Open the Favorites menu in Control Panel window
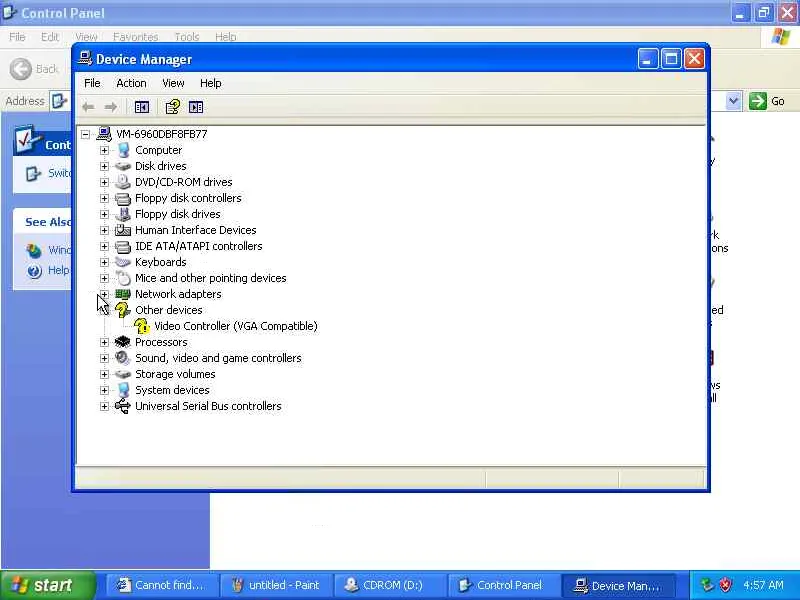The width and height of the screenshot is (800, 600). [x=135, y=37]
